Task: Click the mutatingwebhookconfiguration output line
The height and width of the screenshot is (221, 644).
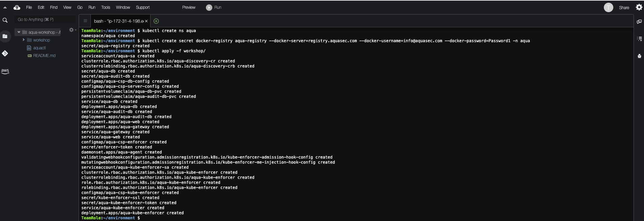Action: [208, 162]
